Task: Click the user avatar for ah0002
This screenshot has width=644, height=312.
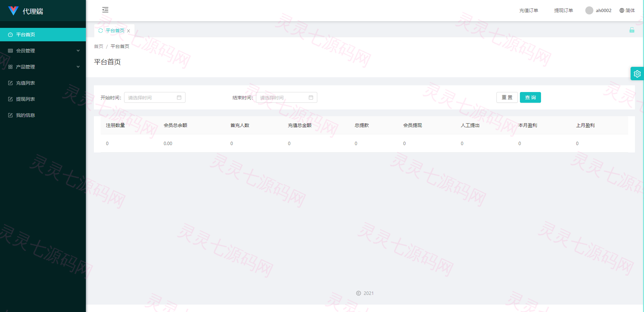Action: (x=589, y=10)
